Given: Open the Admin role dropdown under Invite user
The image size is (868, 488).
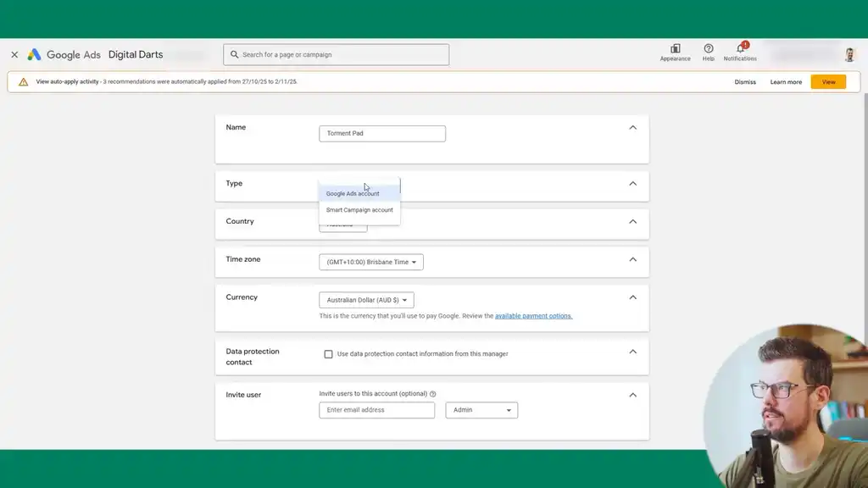Looking at the screenshot, I should point(481,409).
